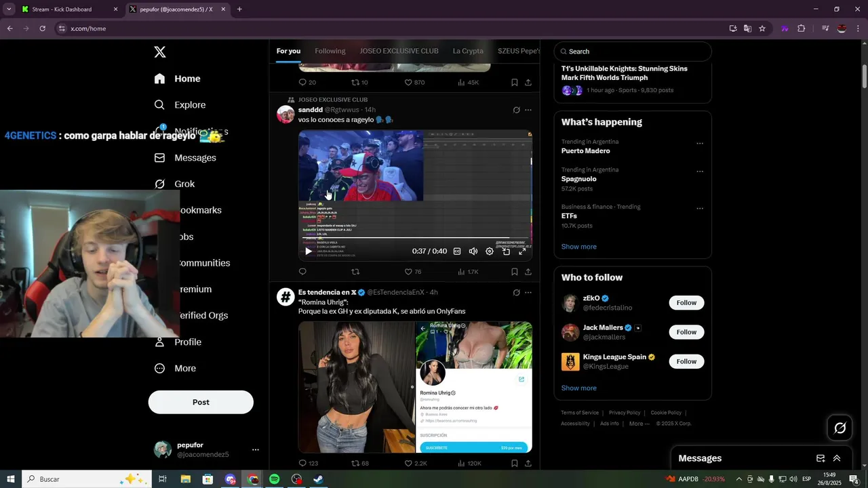Show more in What's happening

pos(579,247)
